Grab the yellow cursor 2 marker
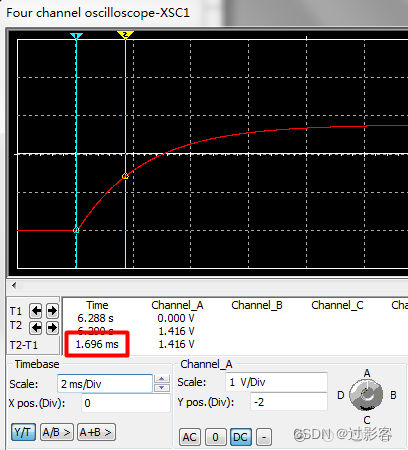 pos(125,34)
